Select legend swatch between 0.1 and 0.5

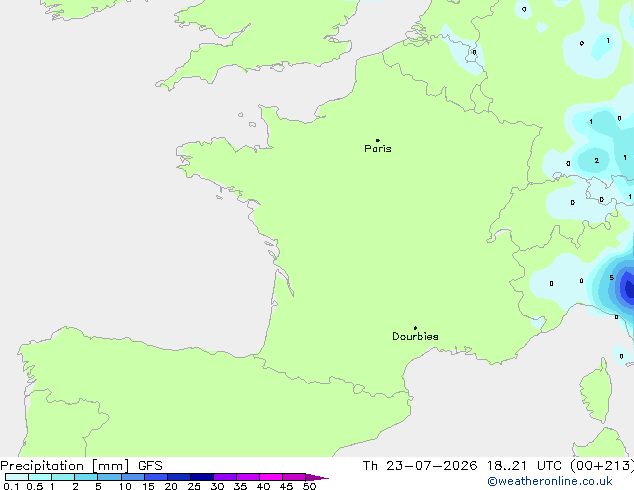(x=17, y=477)
